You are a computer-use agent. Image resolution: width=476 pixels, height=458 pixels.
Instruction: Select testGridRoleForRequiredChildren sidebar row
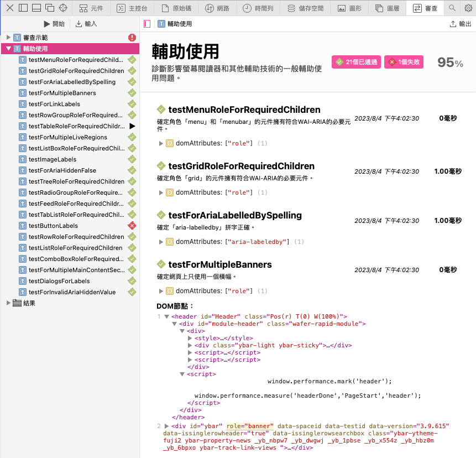click(x=70, y=71)
